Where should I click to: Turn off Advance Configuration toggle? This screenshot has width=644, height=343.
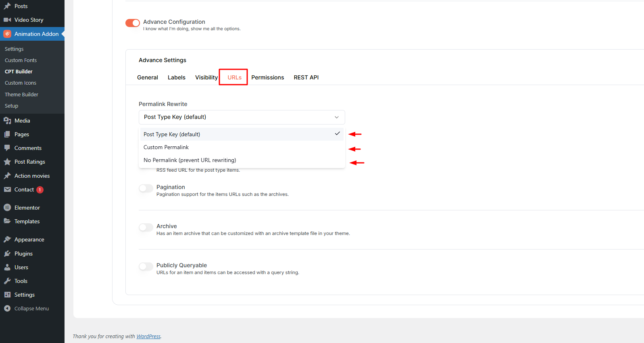tap(133, 23)
